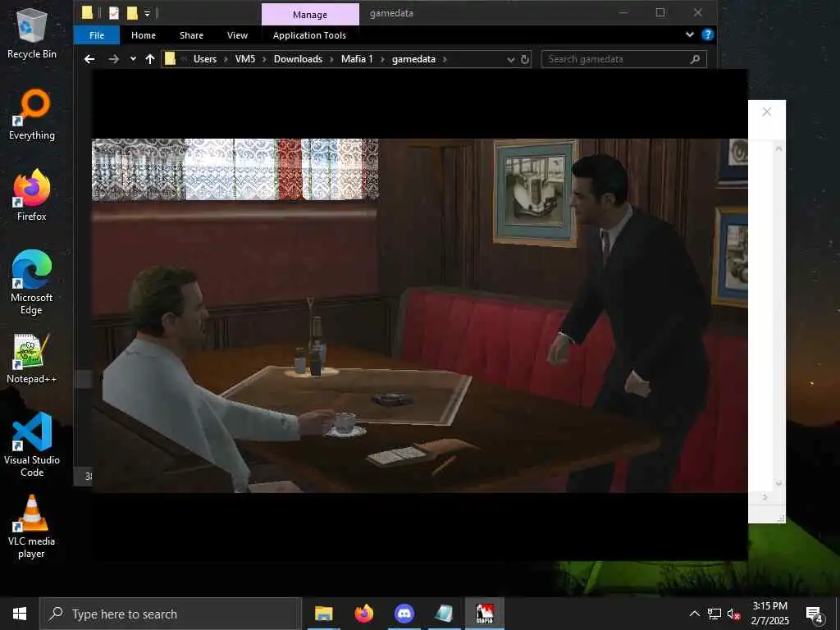Click the folder icon at Explorer title bar left

pos(87,13)
